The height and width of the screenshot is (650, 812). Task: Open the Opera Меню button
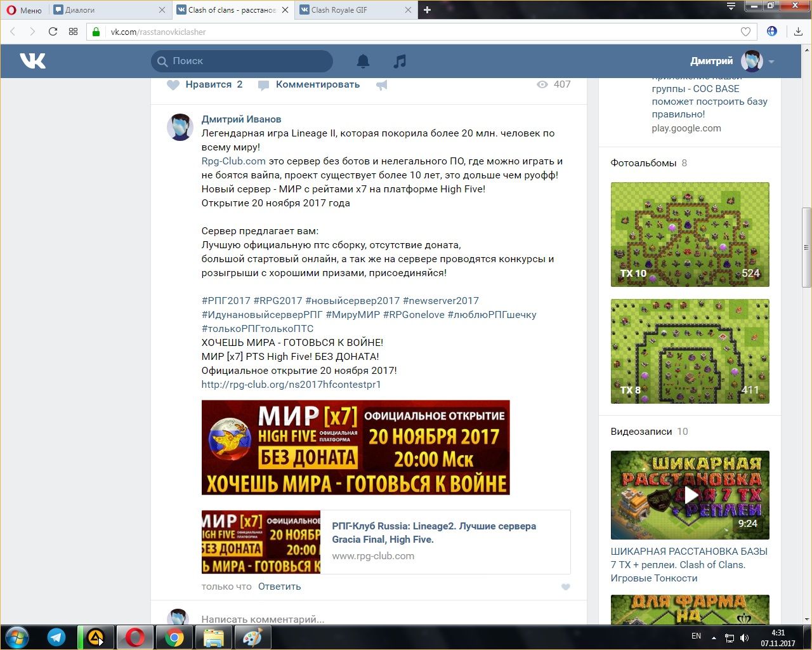[x=24, y=10]
